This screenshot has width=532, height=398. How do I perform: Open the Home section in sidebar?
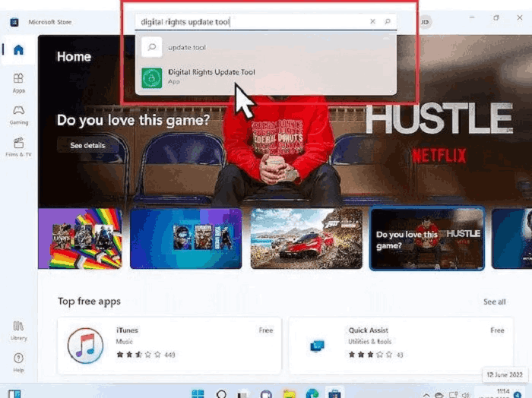click(18, 50)
